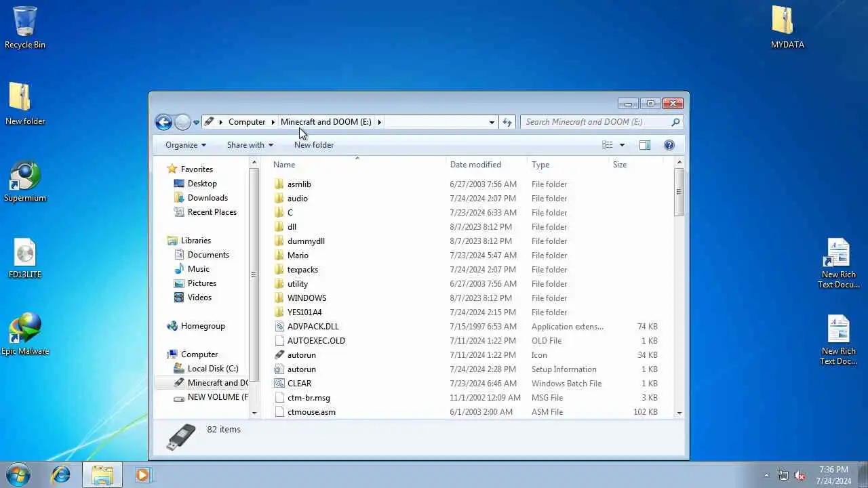Select the Music library
The width and height of the screenshot is (868, 488).
198,269
